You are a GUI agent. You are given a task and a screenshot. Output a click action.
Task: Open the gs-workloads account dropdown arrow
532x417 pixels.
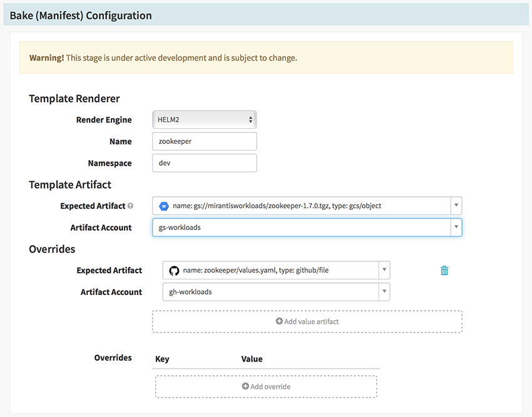click(x=456, y=227)
